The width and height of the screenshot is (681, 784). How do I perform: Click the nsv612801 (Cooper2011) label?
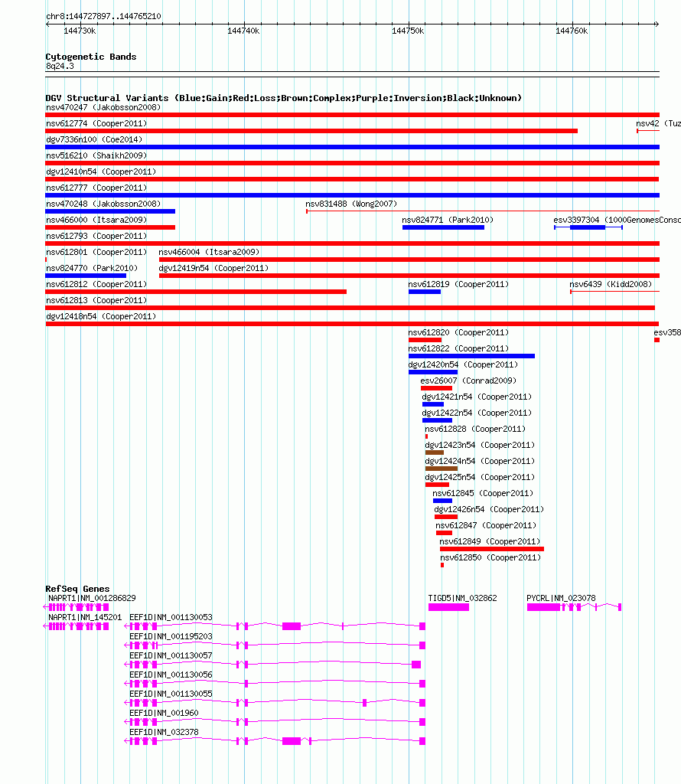[96, 251]
